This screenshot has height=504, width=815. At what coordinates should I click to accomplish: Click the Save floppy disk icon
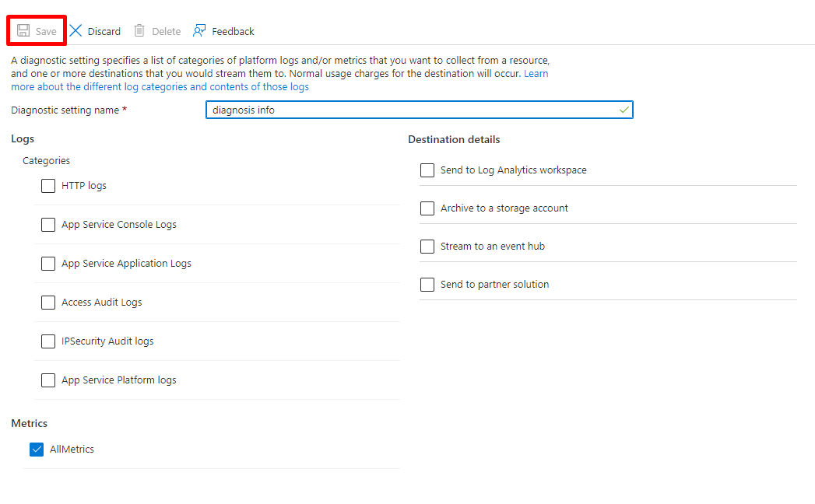[x=23, y=31]
